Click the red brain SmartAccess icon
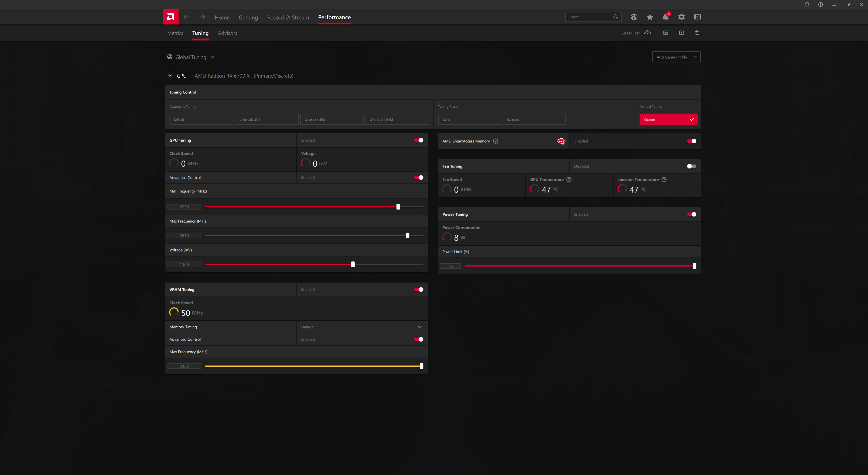 [x=561, y=141]
